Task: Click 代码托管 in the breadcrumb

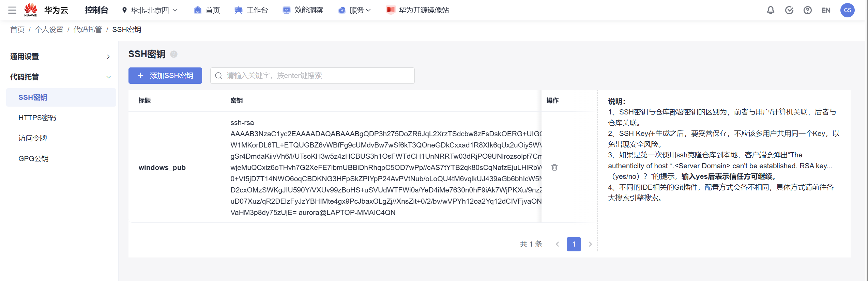Action: pos(88,30)
